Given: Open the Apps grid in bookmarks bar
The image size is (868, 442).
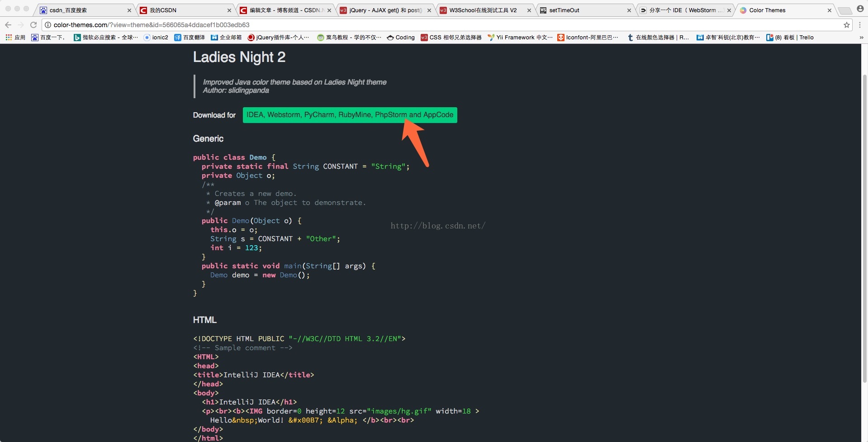Looking at the screenshot, I should tap(15, 38).
